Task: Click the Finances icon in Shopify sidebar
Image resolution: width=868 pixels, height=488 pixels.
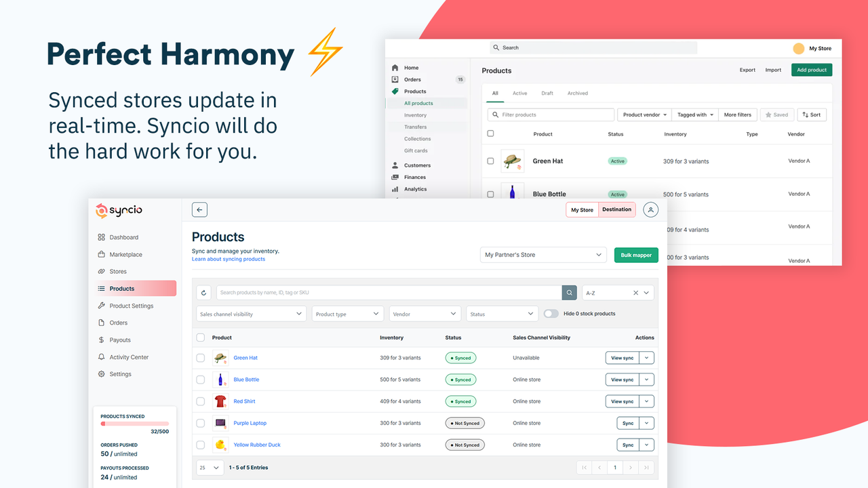Action: coord(395,177)
